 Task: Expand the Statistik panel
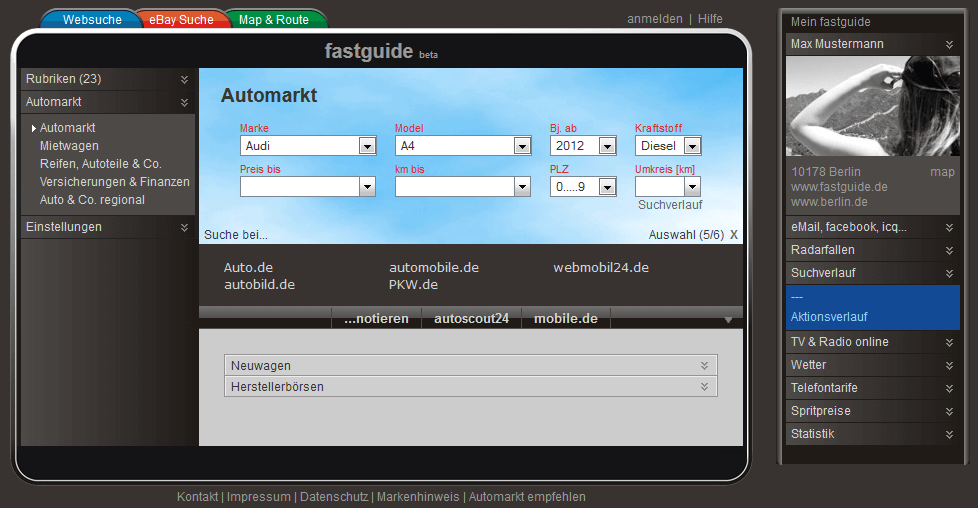click(x=873, y=434)
